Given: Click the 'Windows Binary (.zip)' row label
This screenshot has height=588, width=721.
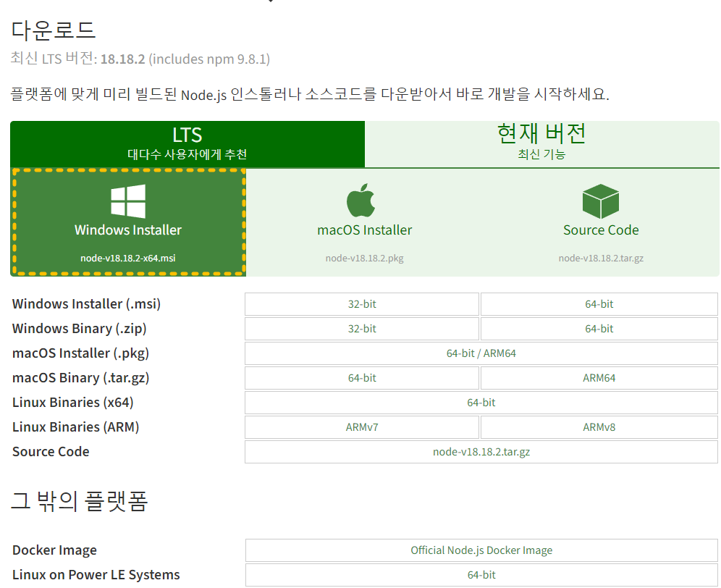Looking at the screenshot, I should coord(80,329).
